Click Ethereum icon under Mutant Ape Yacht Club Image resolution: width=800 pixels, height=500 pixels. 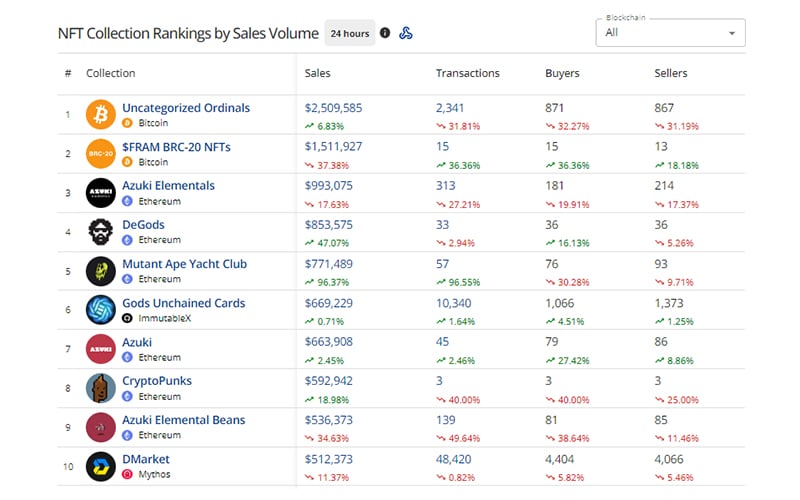point(128,279)
